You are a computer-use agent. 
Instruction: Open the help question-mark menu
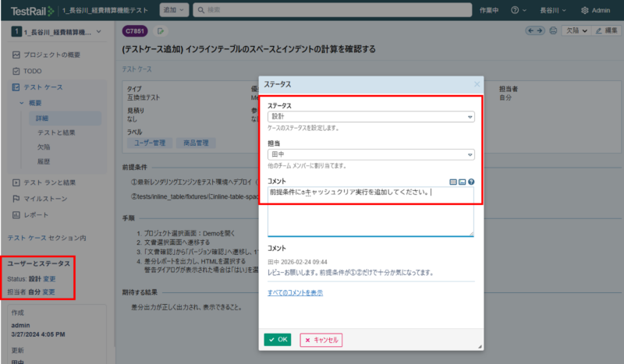click(519, 10)
